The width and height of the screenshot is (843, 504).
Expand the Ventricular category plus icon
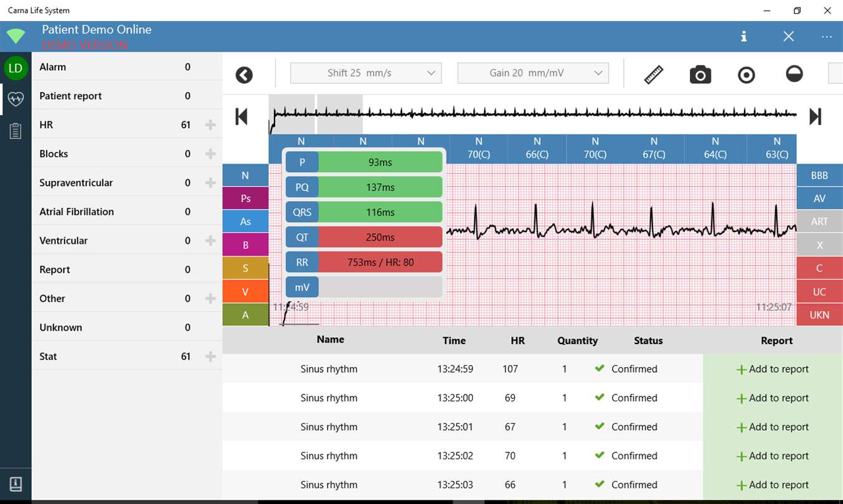point(210,241)
